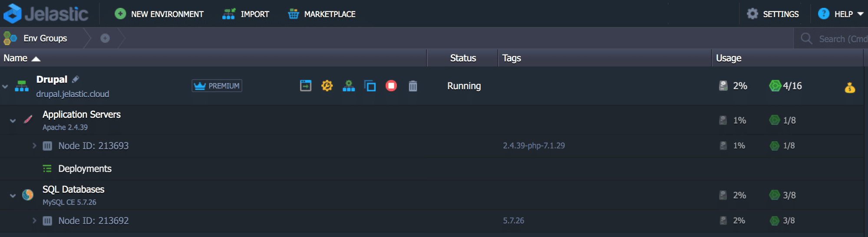868x237 pixels.
Task: Click the Drupal environment topology icon
Action: point(22,86)
